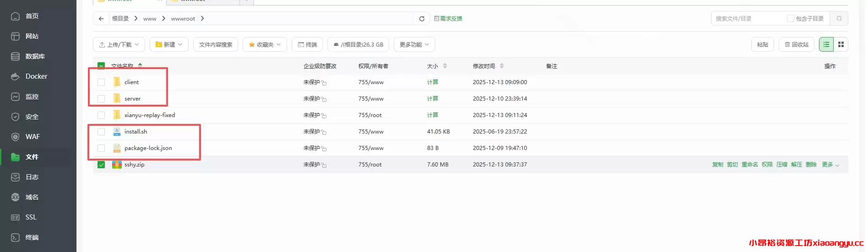Viewport: 868px width, 252px height.
Task: Open 安全 in the sidebar
Action: click(x=32, y=117)
